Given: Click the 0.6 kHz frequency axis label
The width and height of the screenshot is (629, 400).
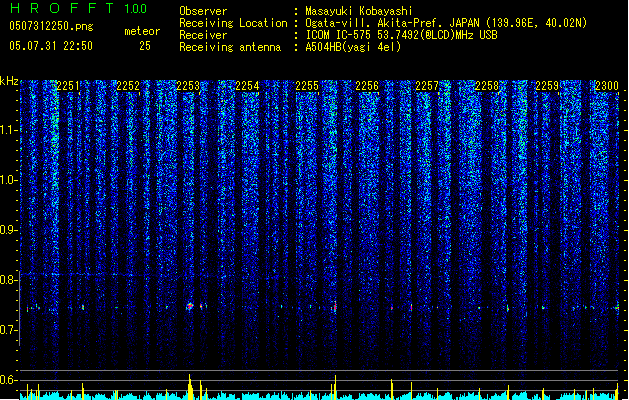Looking at the screenshot, I should pyautogui.click(x=8, y=380).
